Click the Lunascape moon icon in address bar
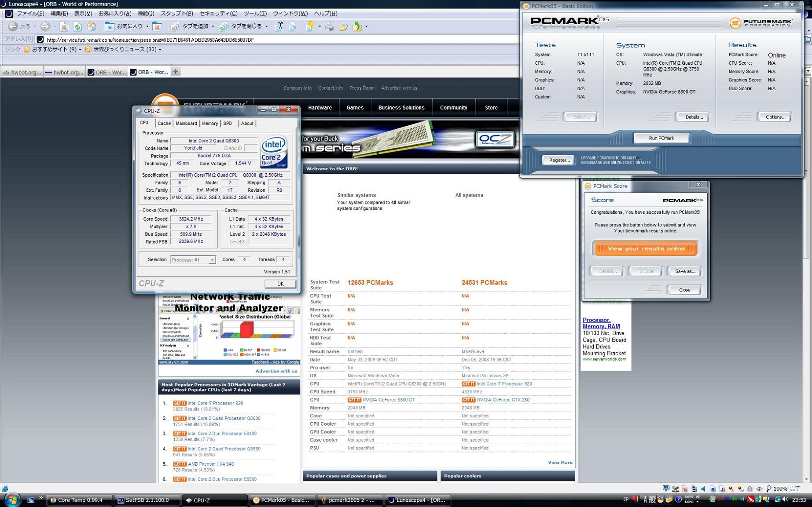This screenshot has width=812, height=507. (40, 40)
